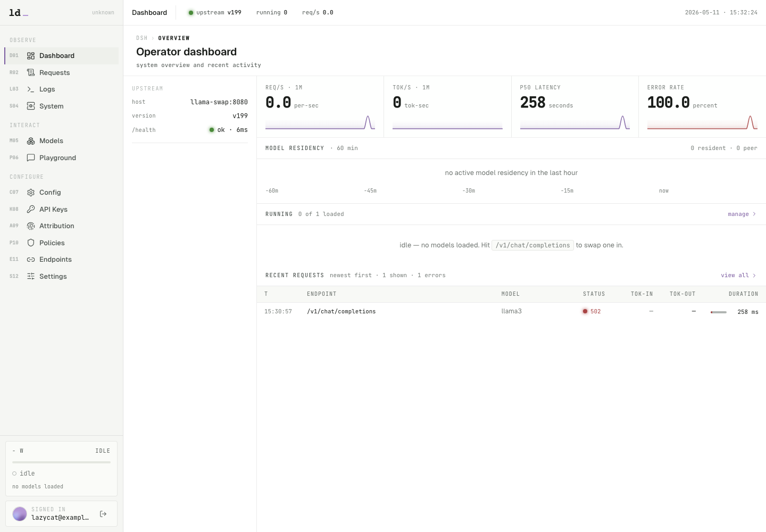Click the 15:30:57 timestamp cell
766x532 pixels.
[x=278, y=312]
